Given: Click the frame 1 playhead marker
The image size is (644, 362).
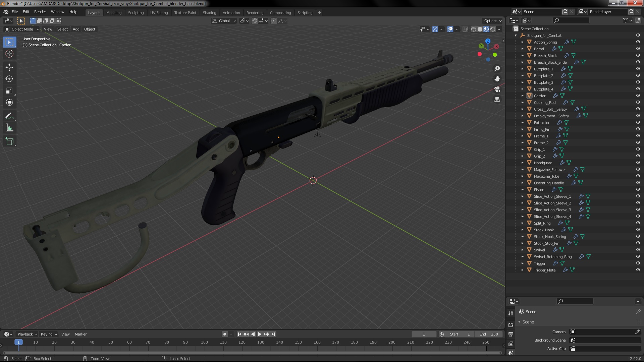Looking at the screenshot, I should (x=18, y=342).
